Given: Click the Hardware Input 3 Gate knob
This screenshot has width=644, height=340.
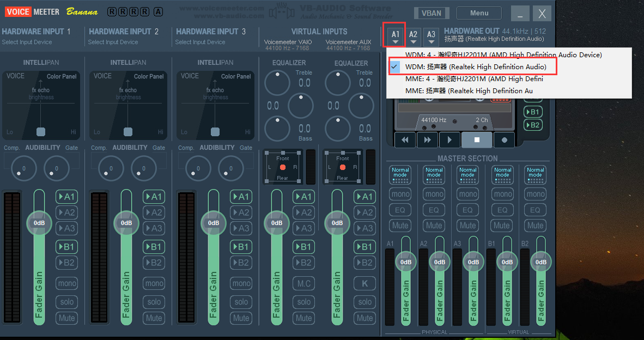Looking at the screenshot, I should click(231, 168).
